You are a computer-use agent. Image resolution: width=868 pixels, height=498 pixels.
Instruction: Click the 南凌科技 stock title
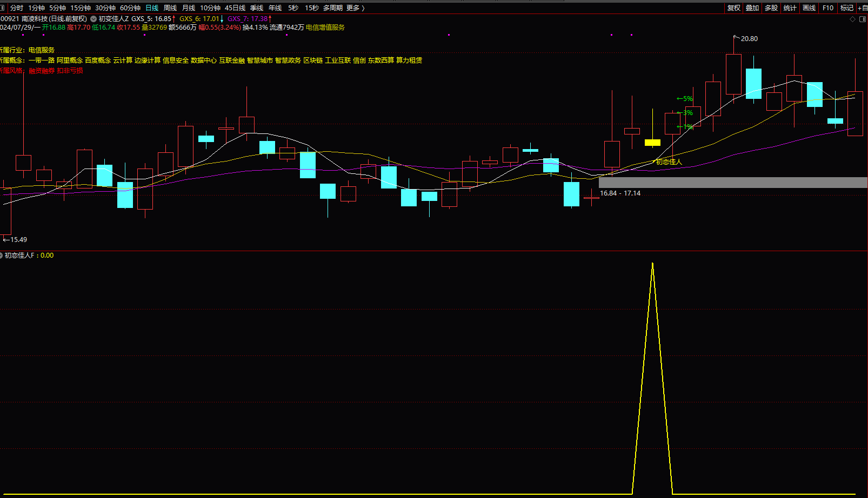(x=35, y=19)
